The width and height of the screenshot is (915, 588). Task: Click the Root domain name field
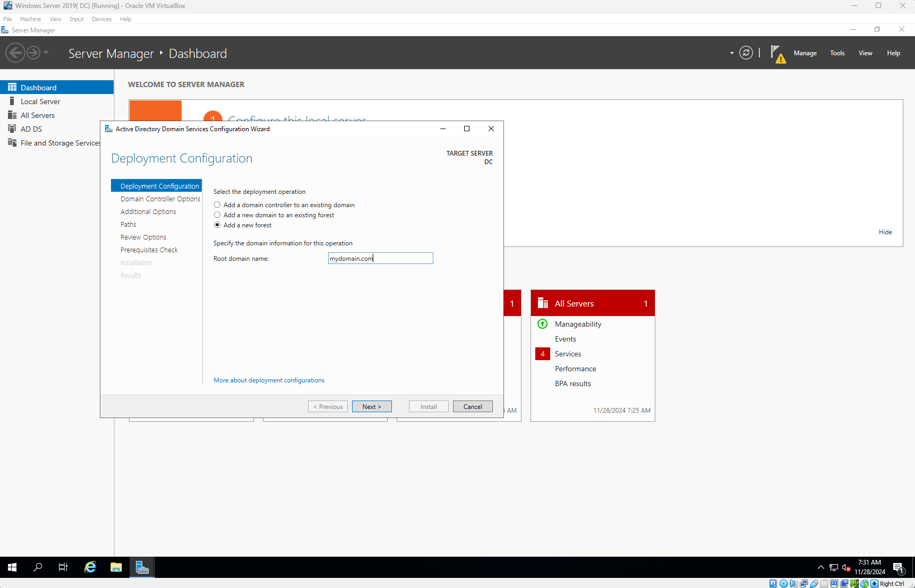[x=381, y=258]
